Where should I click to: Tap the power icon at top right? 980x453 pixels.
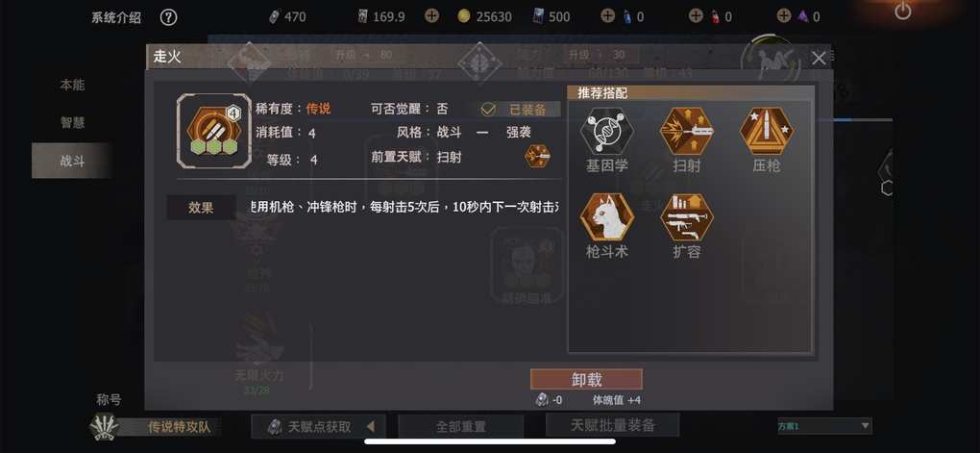pos(902,11)
